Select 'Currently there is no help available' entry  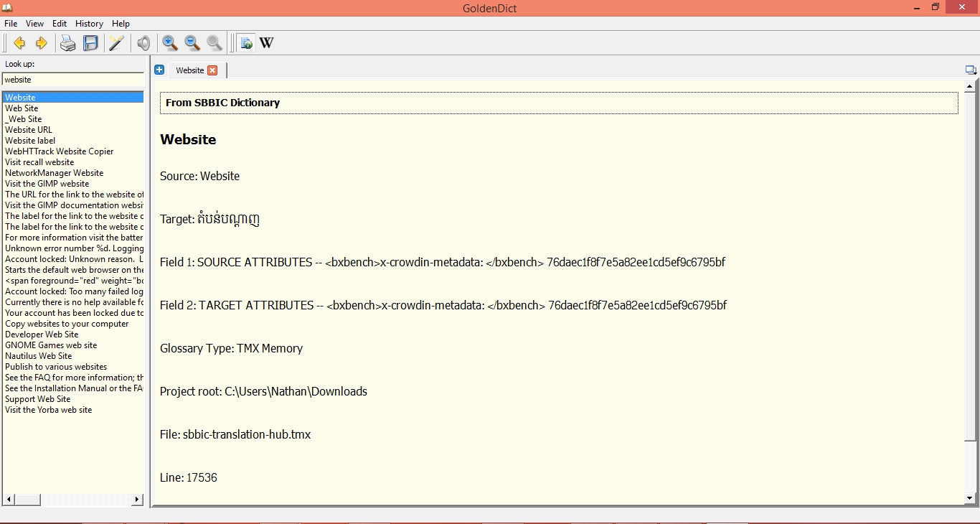point(73,302)
